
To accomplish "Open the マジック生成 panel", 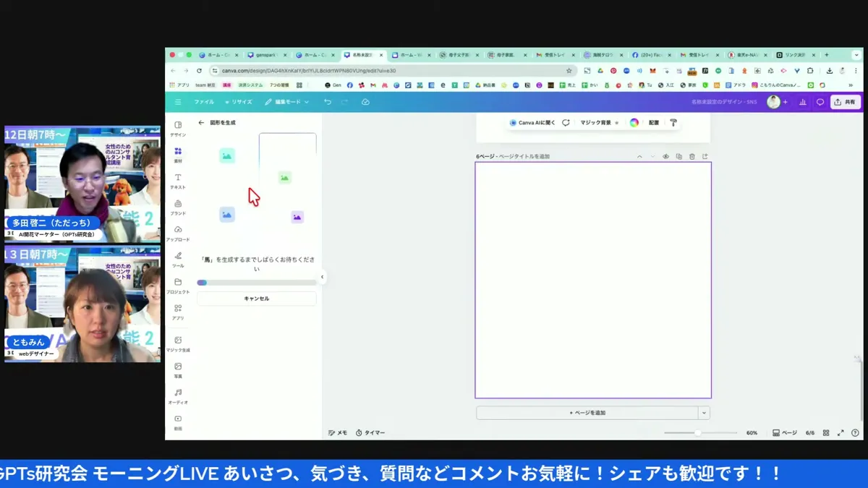I will [178, 343].
